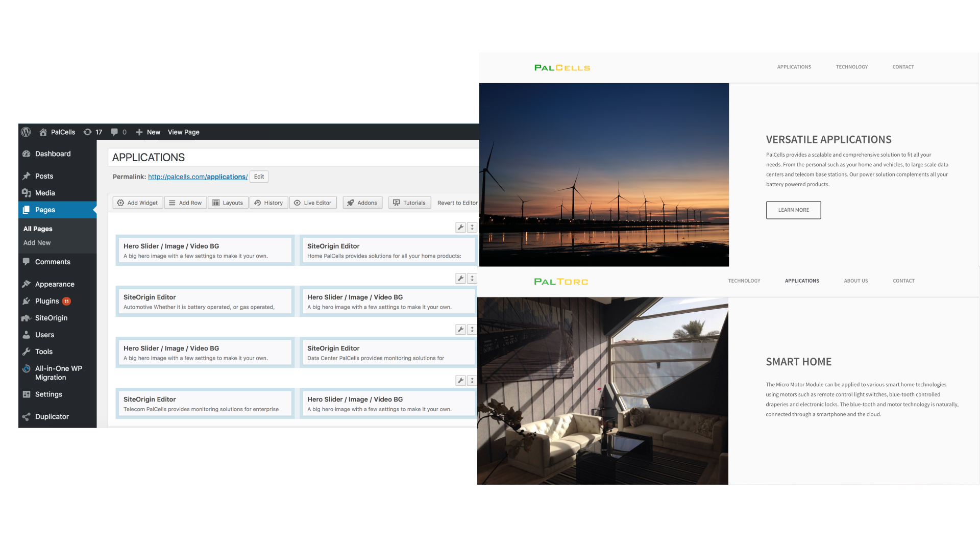Click Revert to Editor link
Viewport: 980px width, 551px height.
(457, 203)
